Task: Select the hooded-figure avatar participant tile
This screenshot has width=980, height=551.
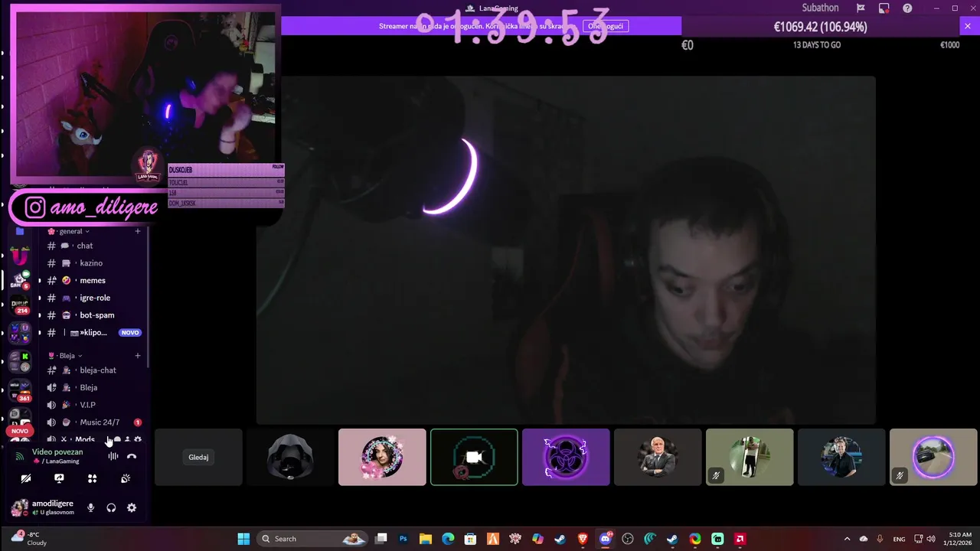Action: click(290, 457)
